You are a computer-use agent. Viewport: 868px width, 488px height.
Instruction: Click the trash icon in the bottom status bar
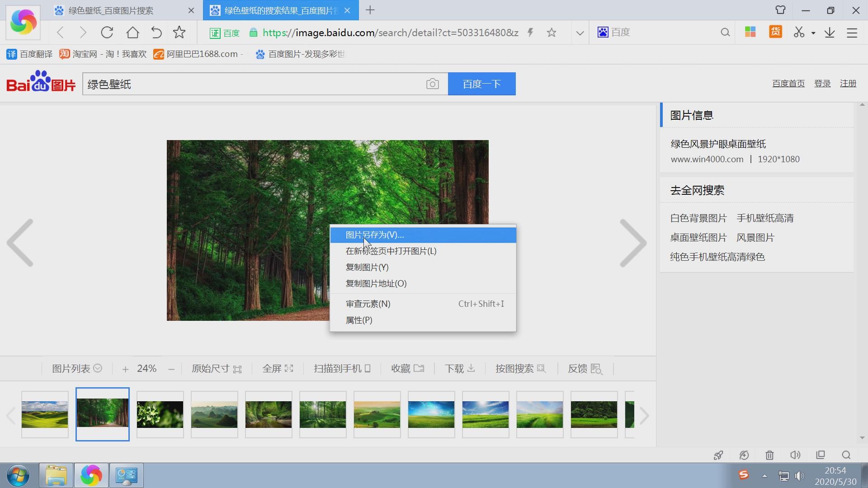click(769, 455)
